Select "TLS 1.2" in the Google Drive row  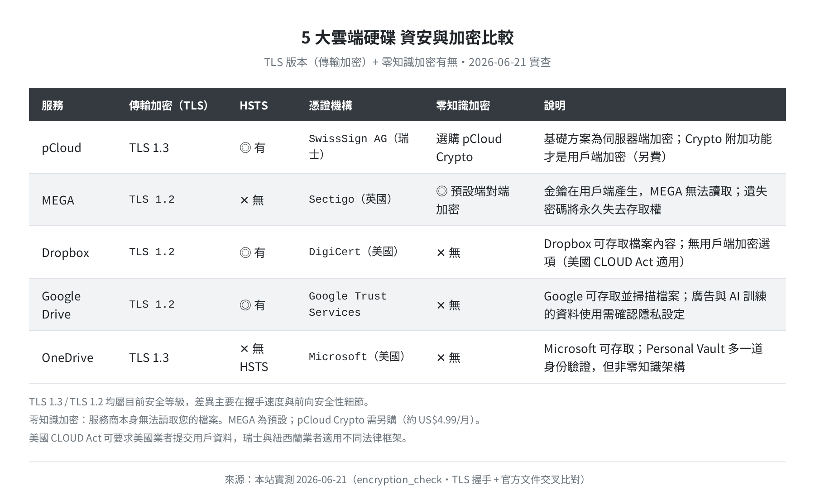[x=152, y=304]
